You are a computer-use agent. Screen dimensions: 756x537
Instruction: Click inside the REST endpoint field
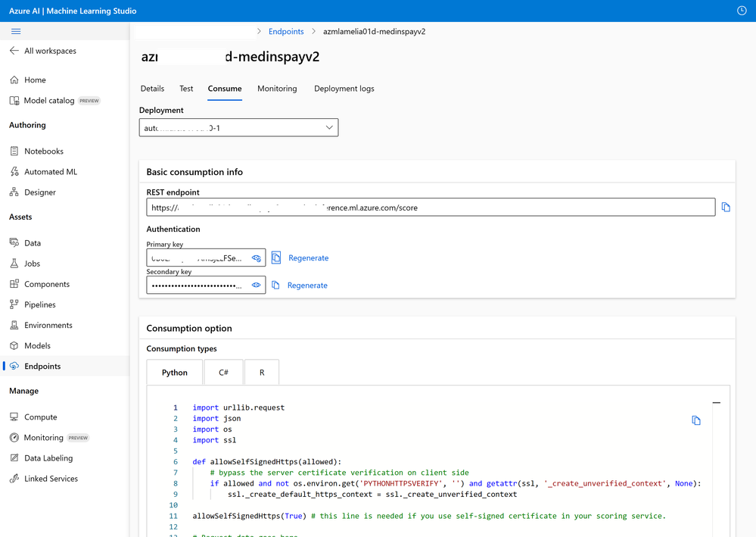[431, 208]
